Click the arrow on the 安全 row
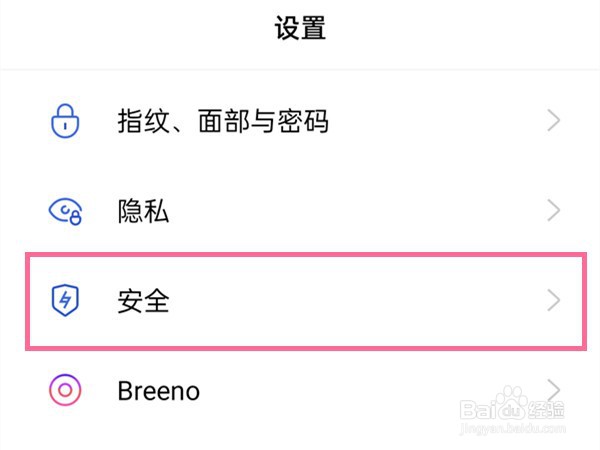 coord(554,300)
